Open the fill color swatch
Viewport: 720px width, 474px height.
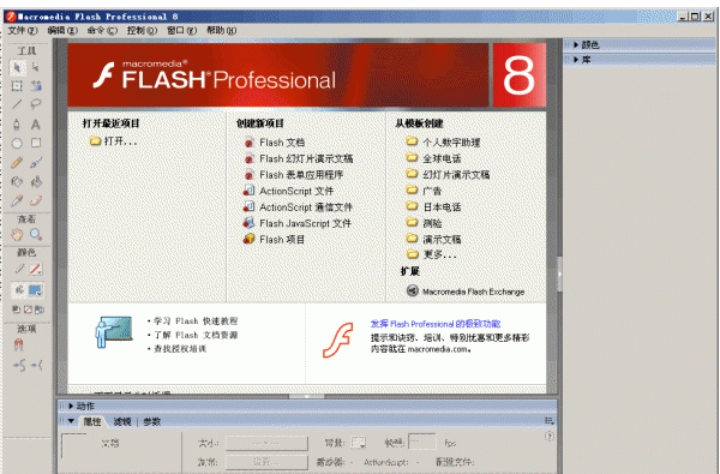click(36, 290)
